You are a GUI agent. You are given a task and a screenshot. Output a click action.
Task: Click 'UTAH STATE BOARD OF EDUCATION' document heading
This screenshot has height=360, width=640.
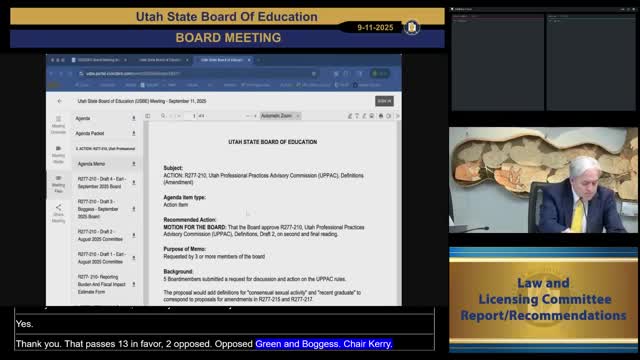[x=273, y=142]
